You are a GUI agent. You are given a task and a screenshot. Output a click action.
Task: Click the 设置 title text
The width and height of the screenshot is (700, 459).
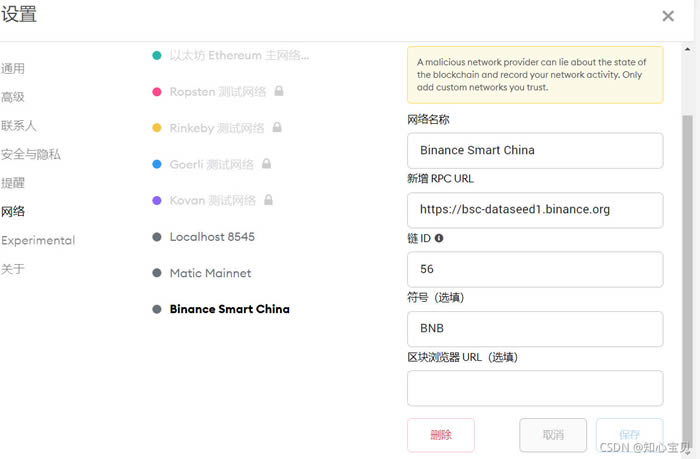coord(19,14)
